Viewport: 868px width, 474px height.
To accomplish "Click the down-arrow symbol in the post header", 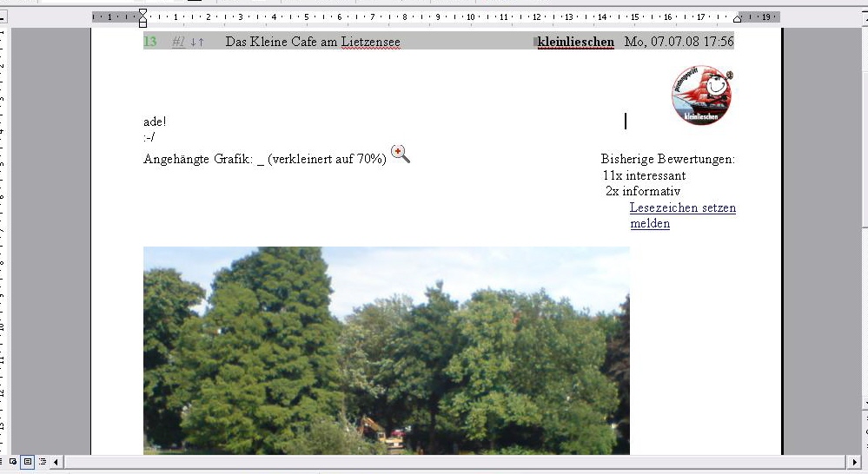I will coord(193,42).
